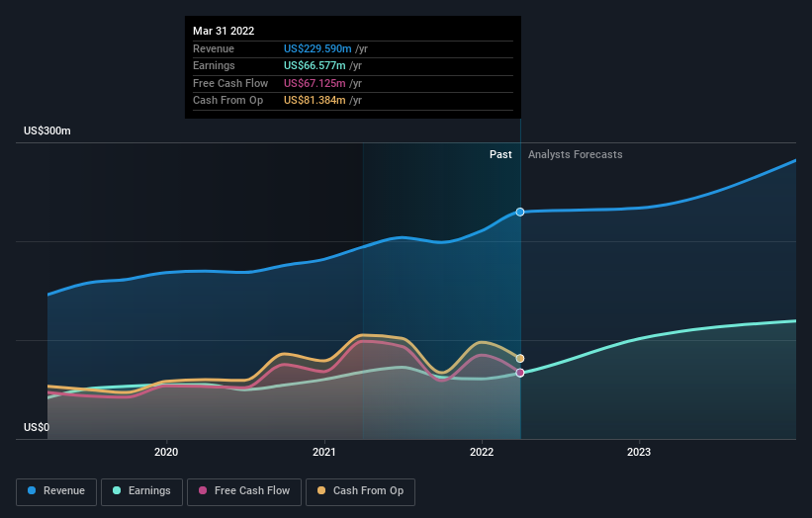Click the 2023 x-axis label
The image size is (812, 518).
(639, 452)
